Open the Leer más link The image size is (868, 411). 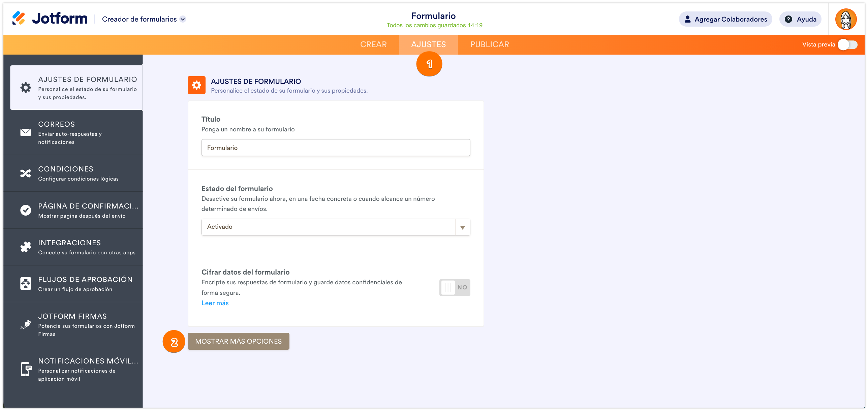pos(215,303)
